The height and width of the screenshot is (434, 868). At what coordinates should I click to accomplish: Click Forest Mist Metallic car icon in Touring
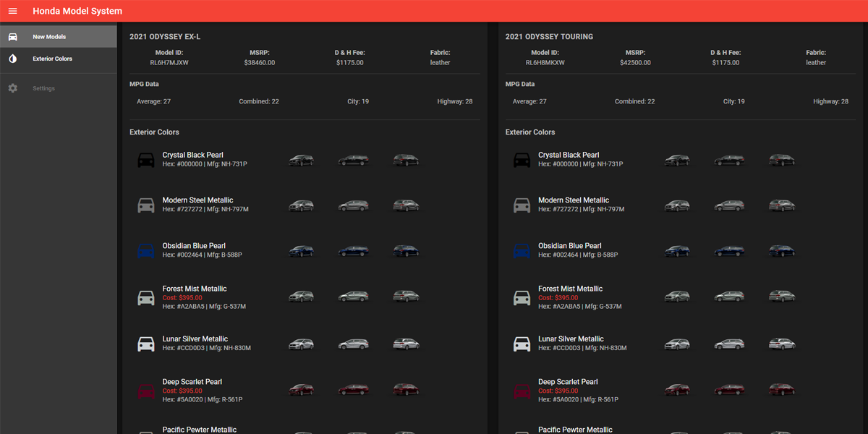(x=522, y=297)
